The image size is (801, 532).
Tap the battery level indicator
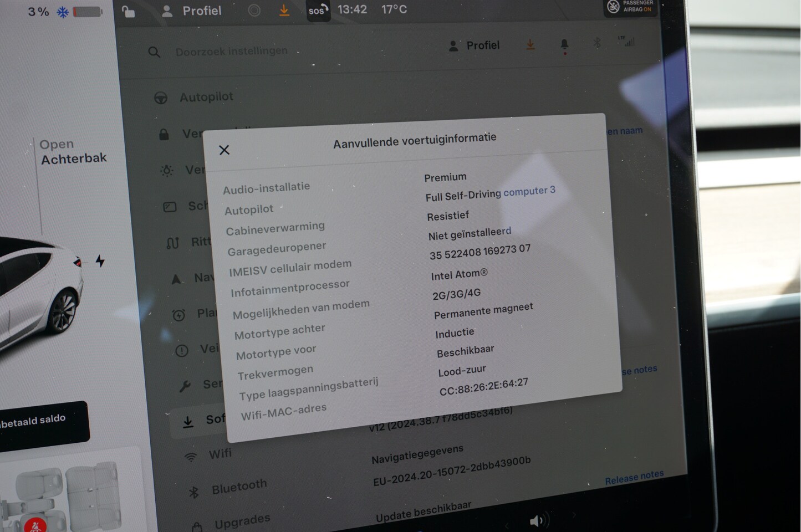tap(88, 11)
